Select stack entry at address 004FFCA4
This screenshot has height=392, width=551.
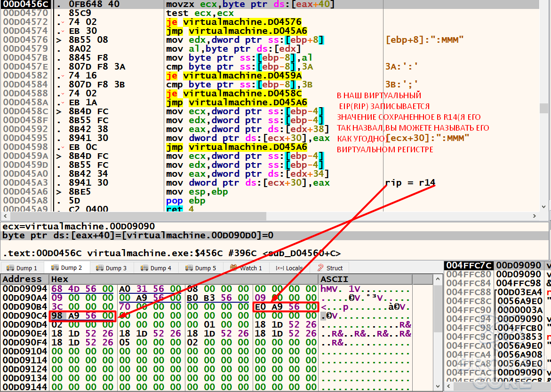[469, 354]
